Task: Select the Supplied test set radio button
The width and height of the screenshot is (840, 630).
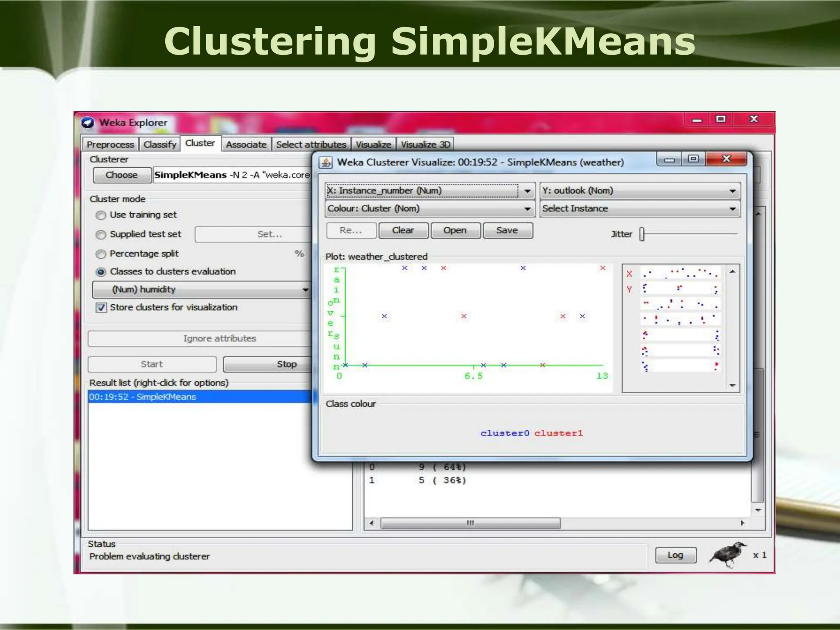Action: (x=100, y=235)
